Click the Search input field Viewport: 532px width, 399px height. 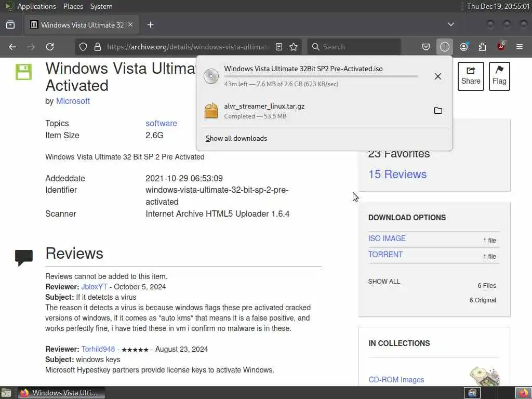(354, 47)
